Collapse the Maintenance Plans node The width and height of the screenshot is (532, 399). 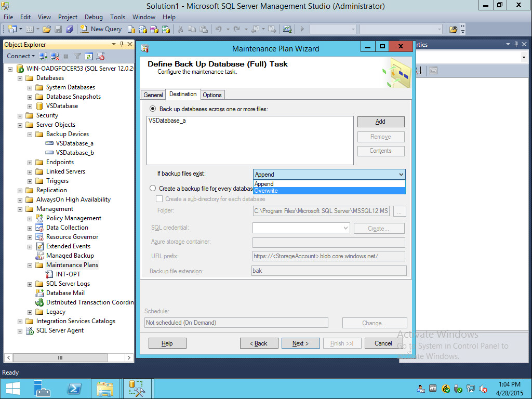[x=30, y=265]
